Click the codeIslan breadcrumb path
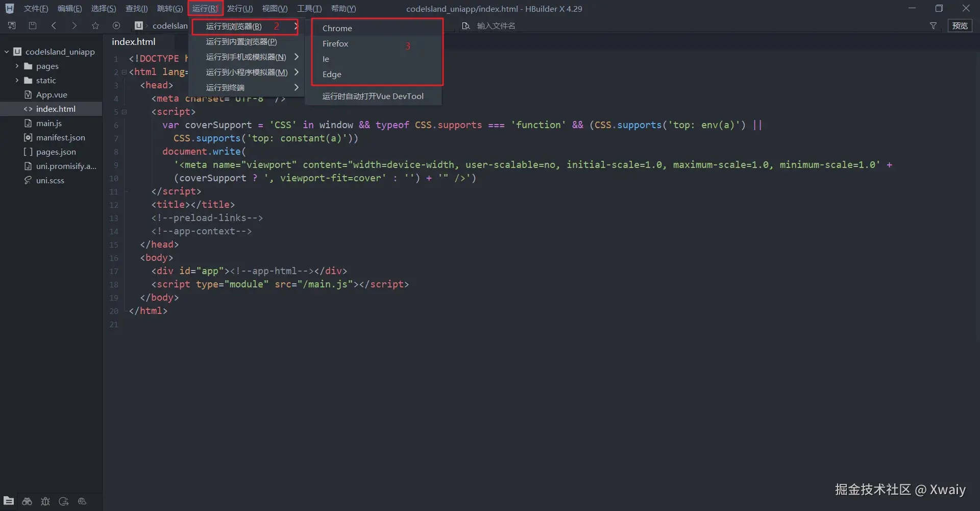 (x=170, y=26)
